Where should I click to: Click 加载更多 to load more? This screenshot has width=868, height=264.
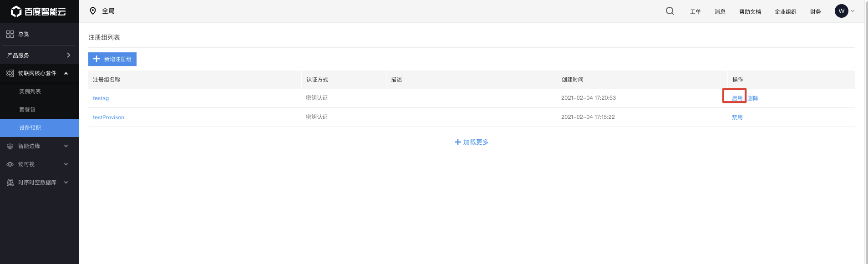click(472, 142)
